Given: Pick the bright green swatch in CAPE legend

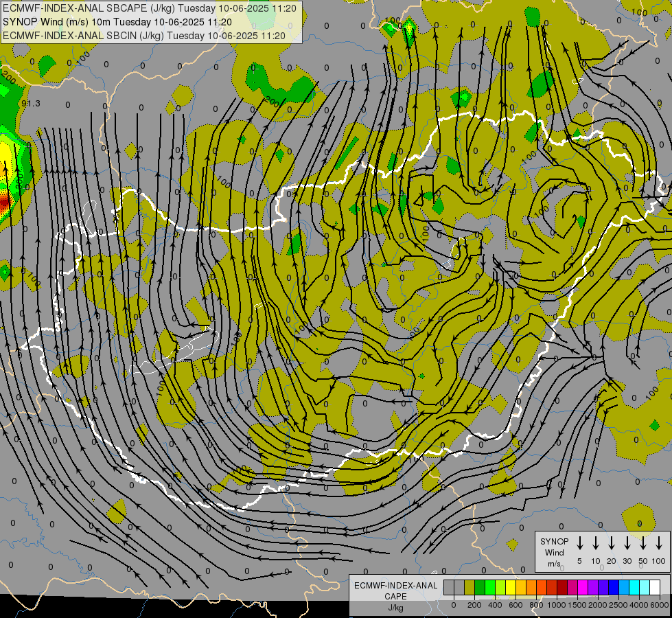Looking at the screenshot, I should [x=490, y=588].
